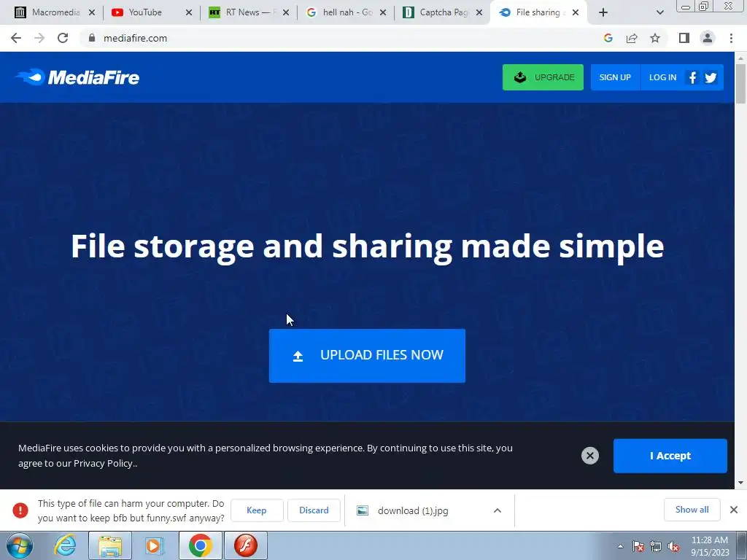The height and width of the screenshot is (560, 747).
Task: Keep the bfb but funny.swf download
Action: (x=256, y=510)
